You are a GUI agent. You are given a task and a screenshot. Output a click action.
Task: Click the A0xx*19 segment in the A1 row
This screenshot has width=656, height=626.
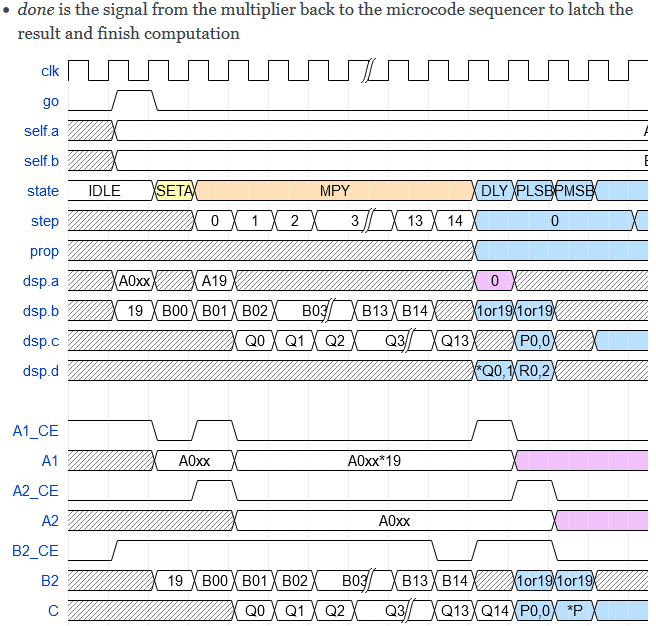(x=374, y=461)
